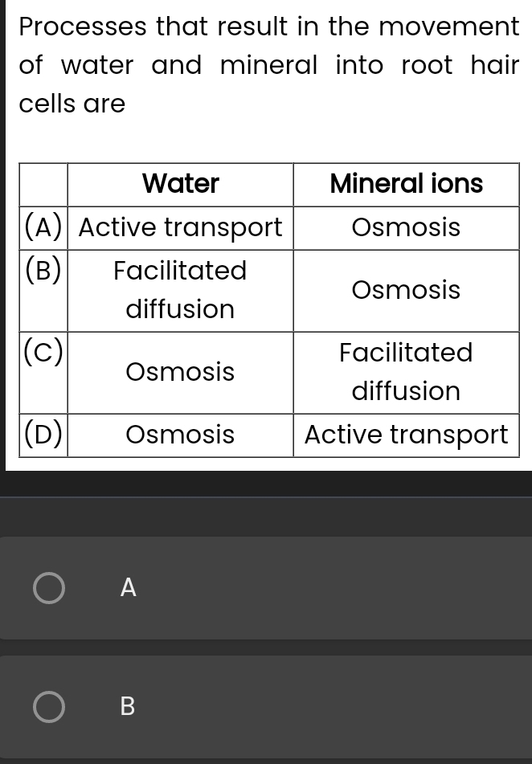
Task: Select the (C) cell in the table
Action: click(x=42, y=351)
